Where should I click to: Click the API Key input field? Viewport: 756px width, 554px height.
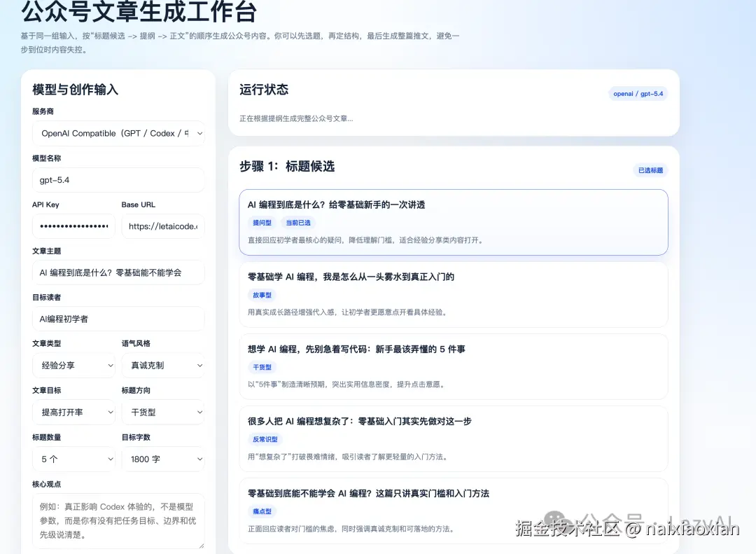73,226
